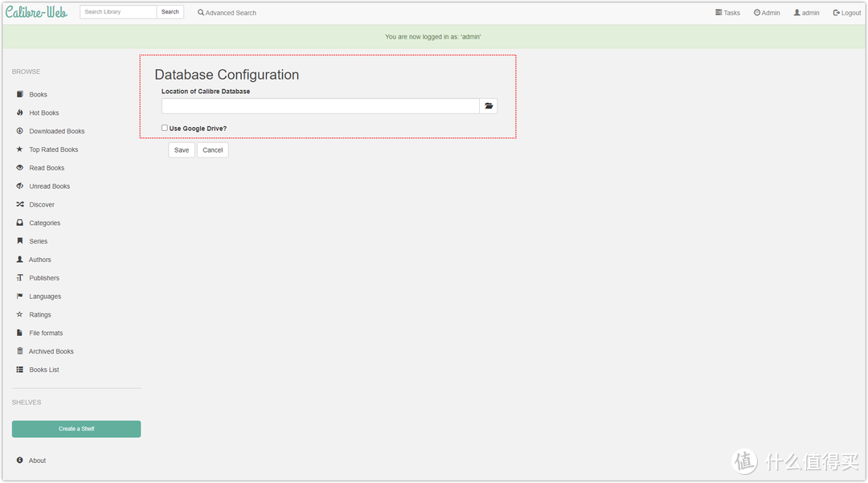Open the Books List link
The width and height of the screenshot is (868, 483).
point(44,370)
